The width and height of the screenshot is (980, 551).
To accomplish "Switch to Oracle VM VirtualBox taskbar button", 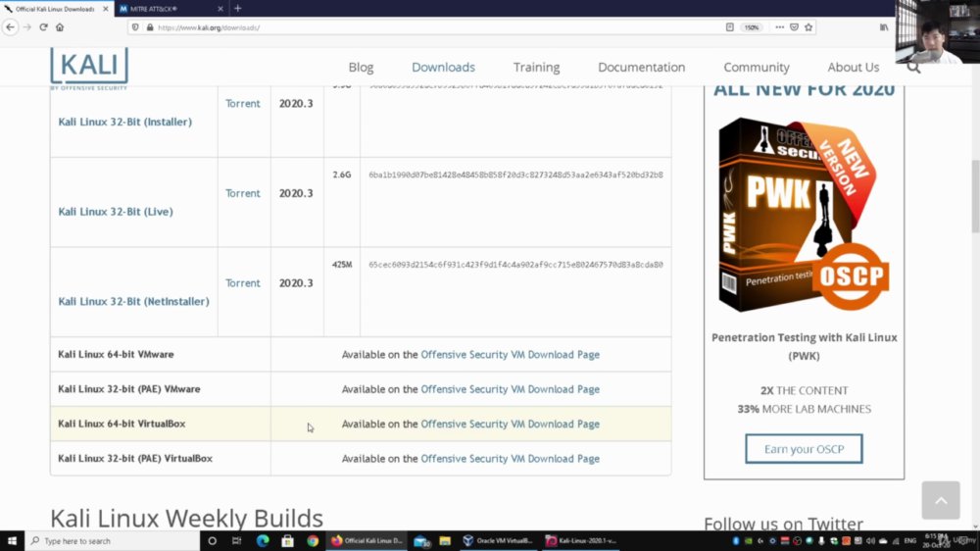I will click(x=498, y=541).
